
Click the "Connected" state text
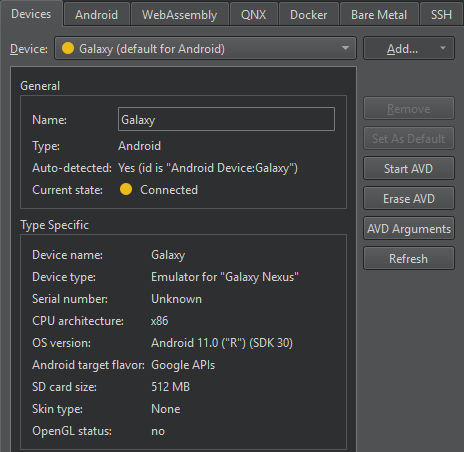(169, 190)
